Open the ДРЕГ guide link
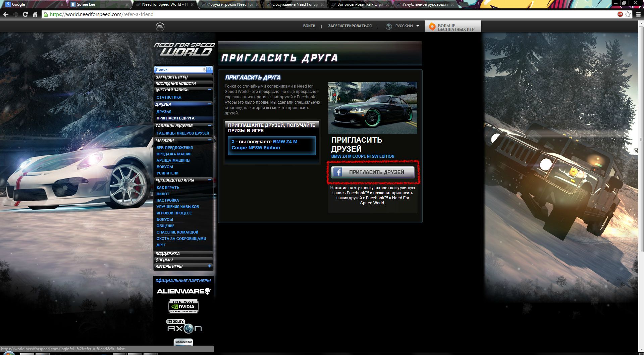Screen dimensions: 644x355 click(161, 245)
